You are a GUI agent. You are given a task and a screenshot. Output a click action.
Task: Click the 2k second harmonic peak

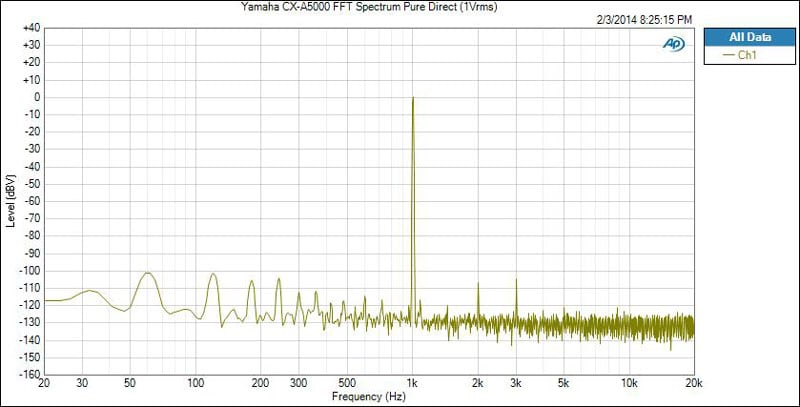(478, 285)
